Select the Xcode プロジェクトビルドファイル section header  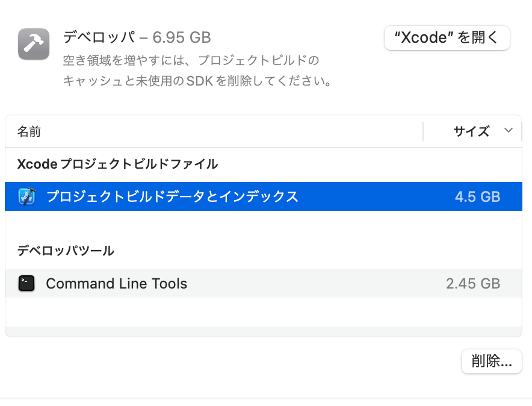[117, 164]
